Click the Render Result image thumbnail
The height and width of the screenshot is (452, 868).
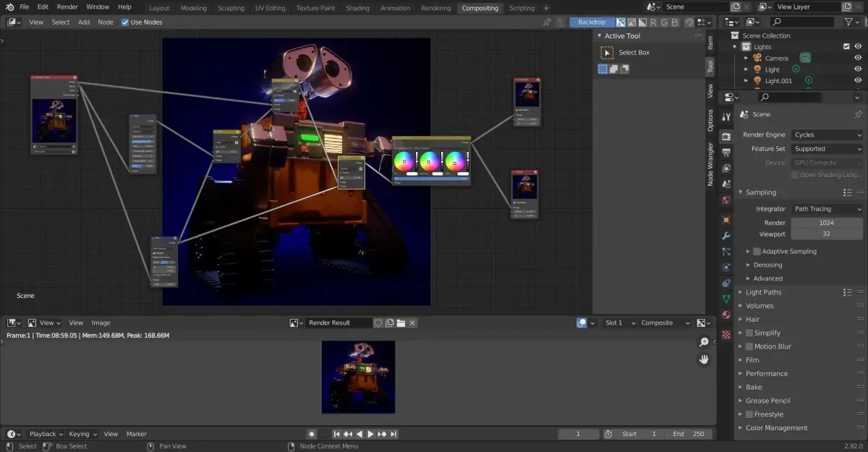click(358, 377)
